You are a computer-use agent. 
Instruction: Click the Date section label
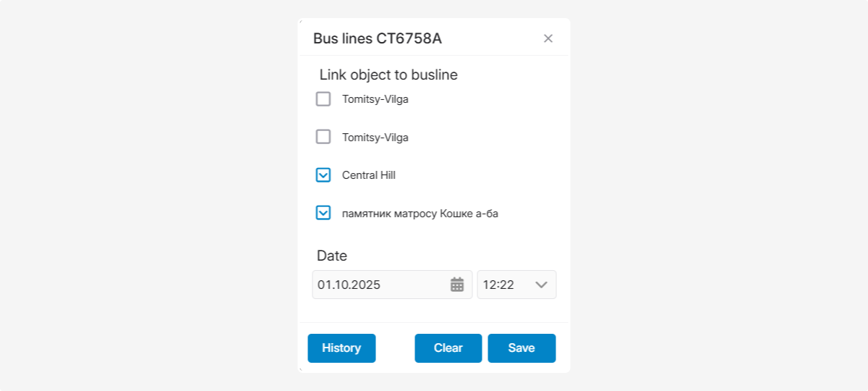coord(332,256)
